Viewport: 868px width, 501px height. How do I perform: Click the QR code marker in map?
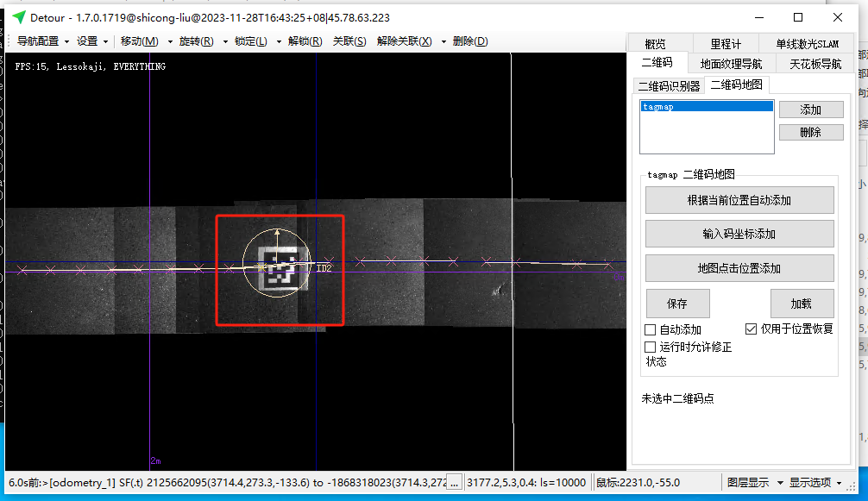point(278,266)
